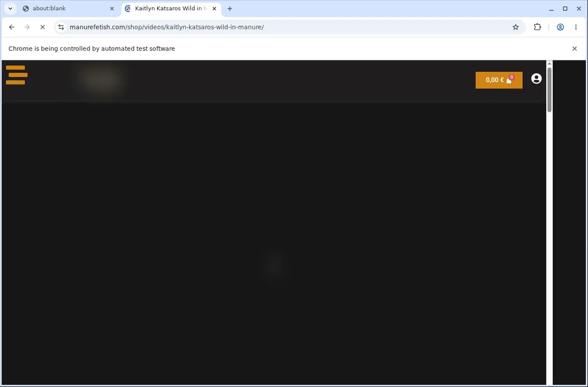Select the Kaitlyn Katsaros Wild tab
Screen dimensions: 588x387
coord(171,8)
